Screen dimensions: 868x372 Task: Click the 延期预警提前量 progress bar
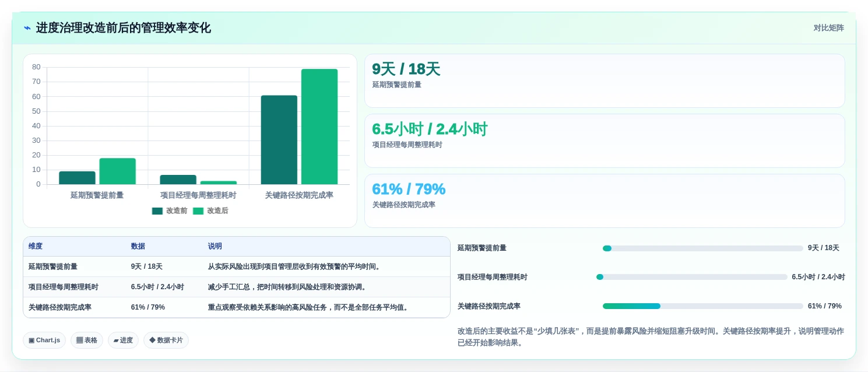[x=702, y=248]
